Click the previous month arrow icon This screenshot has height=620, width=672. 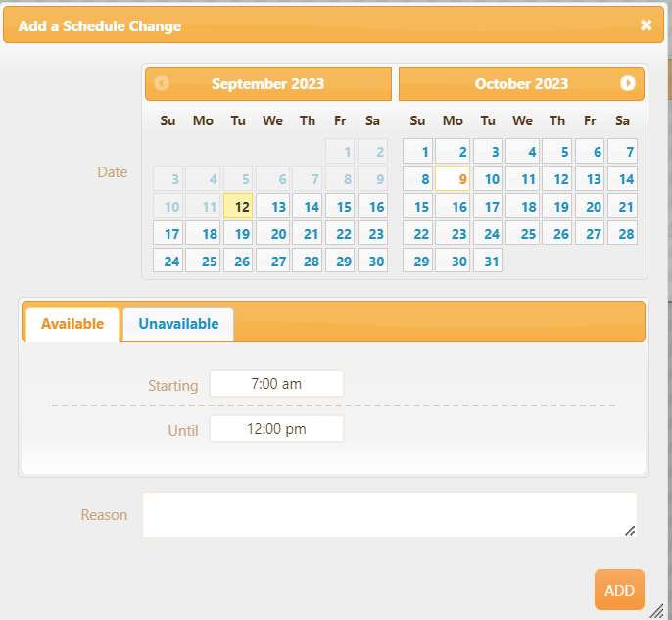click(x=162, y=83)
